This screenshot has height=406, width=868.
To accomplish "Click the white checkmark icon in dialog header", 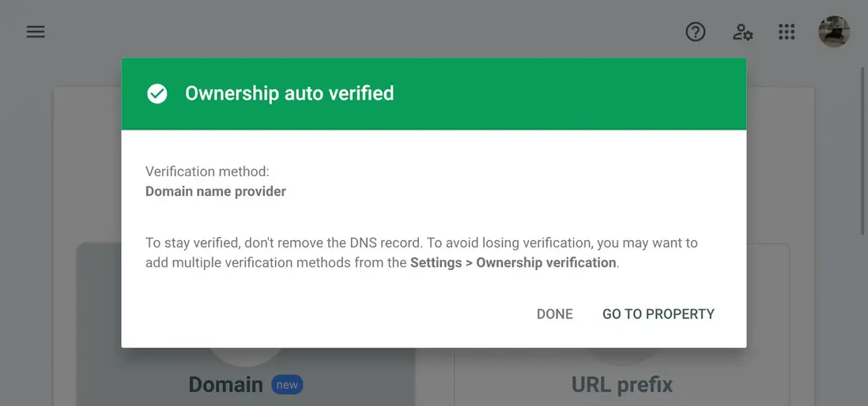I will (x=157, y=94).
